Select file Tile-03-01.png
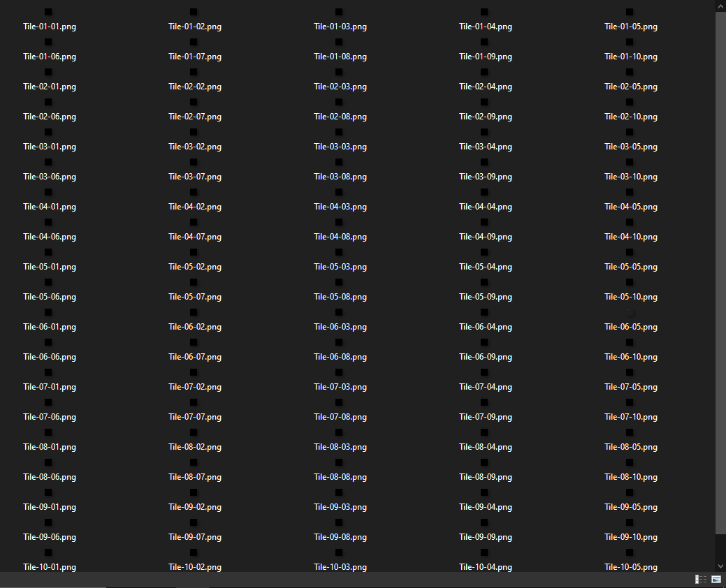The width and height of the screenshot is (726, 588). [50, 147]
